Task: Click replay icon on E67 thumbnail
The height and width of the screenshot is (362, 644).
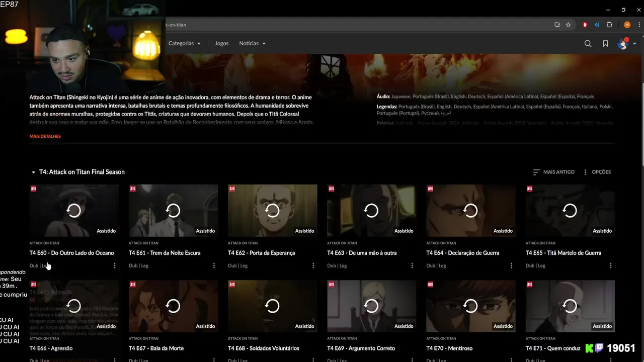Action: click(x=173, y=306)
